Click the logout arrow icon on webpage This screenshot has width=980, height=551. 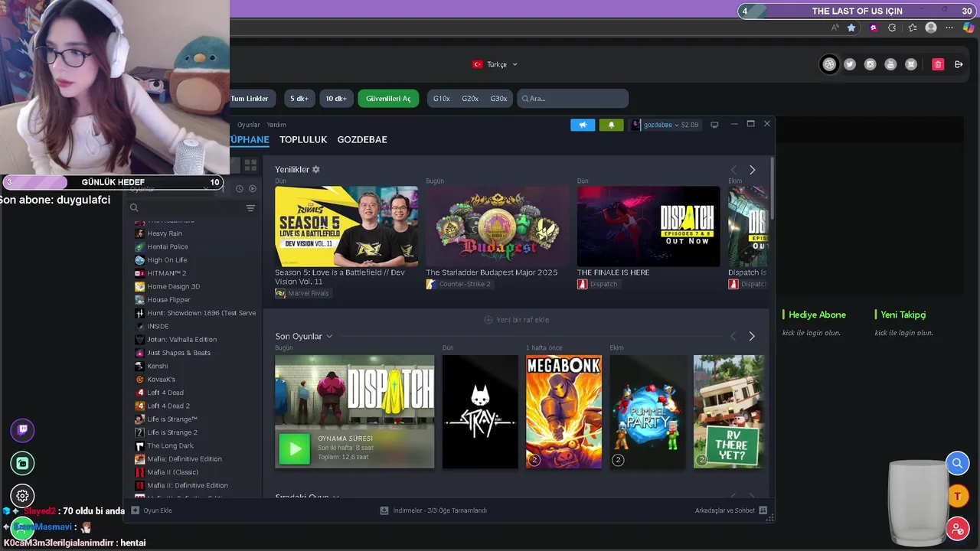pos(959,64)
